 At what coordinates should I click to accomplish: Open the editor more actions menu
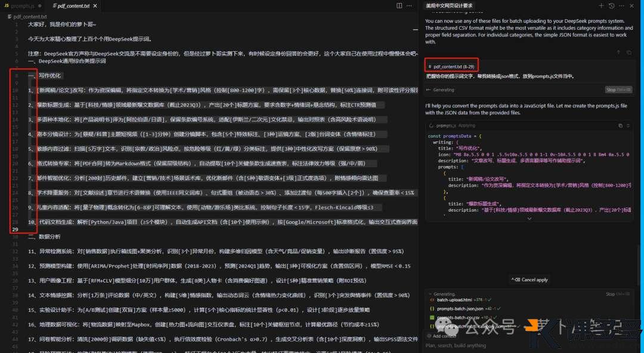pos(409,6)
